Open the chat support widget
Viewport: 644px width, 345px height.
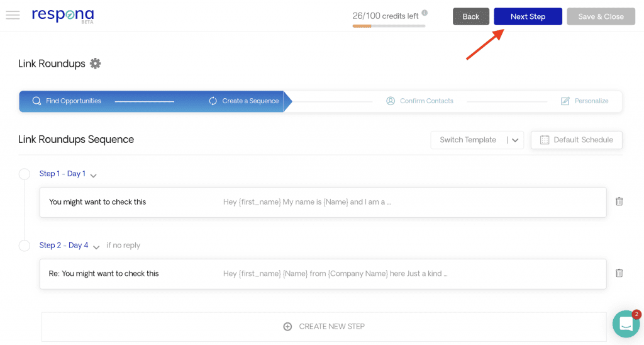pyautogui.click(x=626, y=324)
